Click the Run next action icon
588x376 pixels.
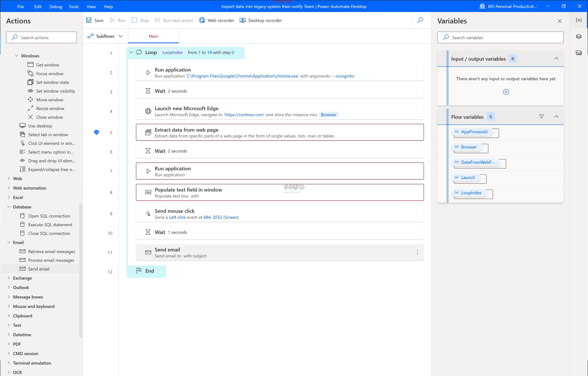point(157,20)
